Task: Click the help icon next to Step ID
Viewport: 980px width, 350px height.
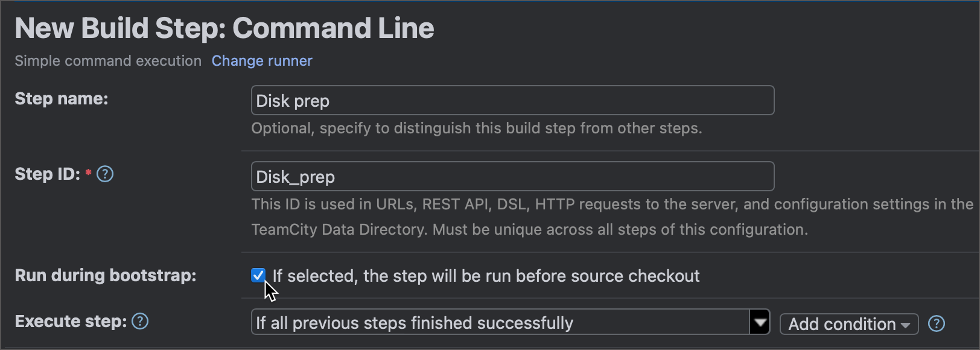Action: point(105,174)
